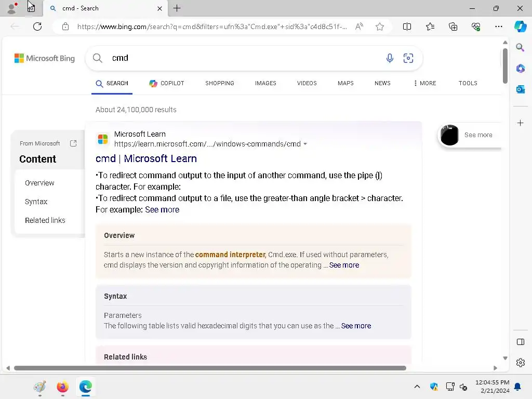Image resolution: width=532 pixels, height=399 pixels.
Task: Click the scroll right arrow
Action: click(495, 368)
